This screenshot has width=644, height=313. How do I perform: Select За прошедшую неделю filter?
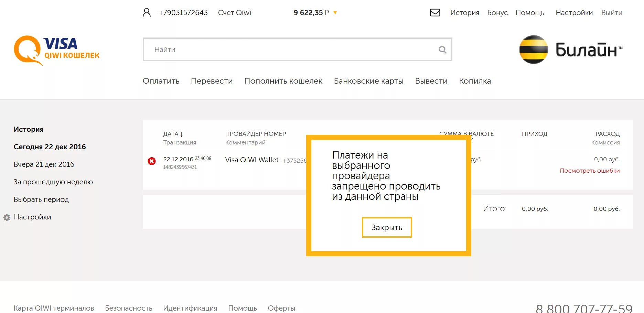[53, 182]
